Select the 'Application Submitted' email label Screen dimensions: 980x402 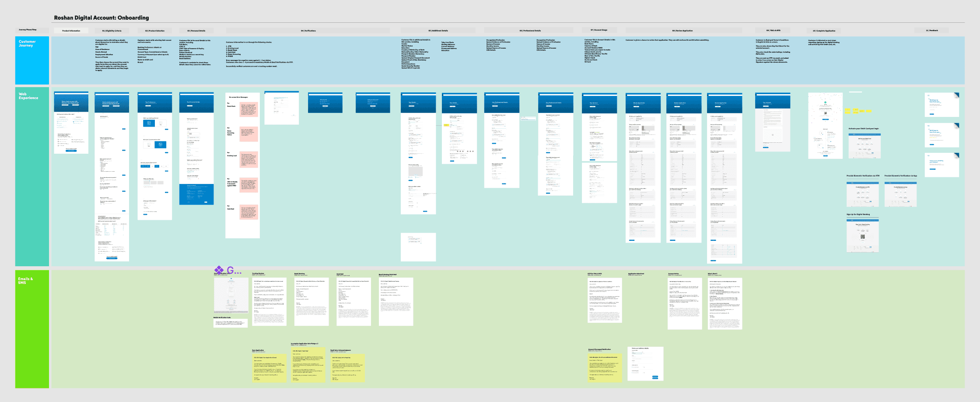(636, 274)
